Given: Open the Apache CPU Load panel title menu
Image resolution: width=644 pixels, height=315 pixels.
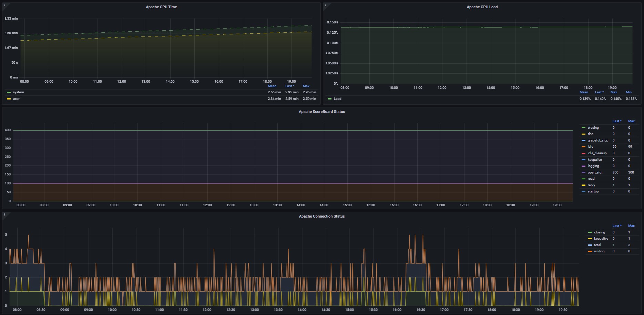Looking at the screenshot, I should click(x=482, y=7).
